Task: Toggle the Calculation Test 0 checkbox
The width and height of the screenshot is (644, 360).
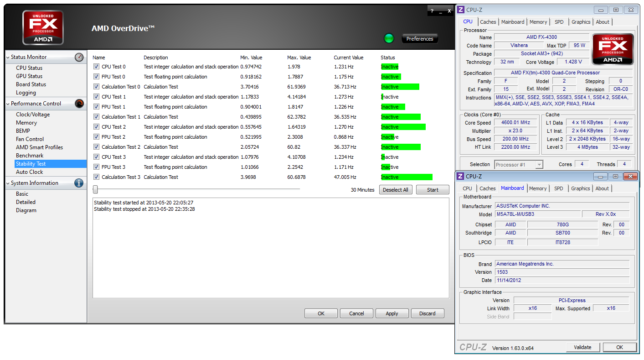Action: pos(96,87)
